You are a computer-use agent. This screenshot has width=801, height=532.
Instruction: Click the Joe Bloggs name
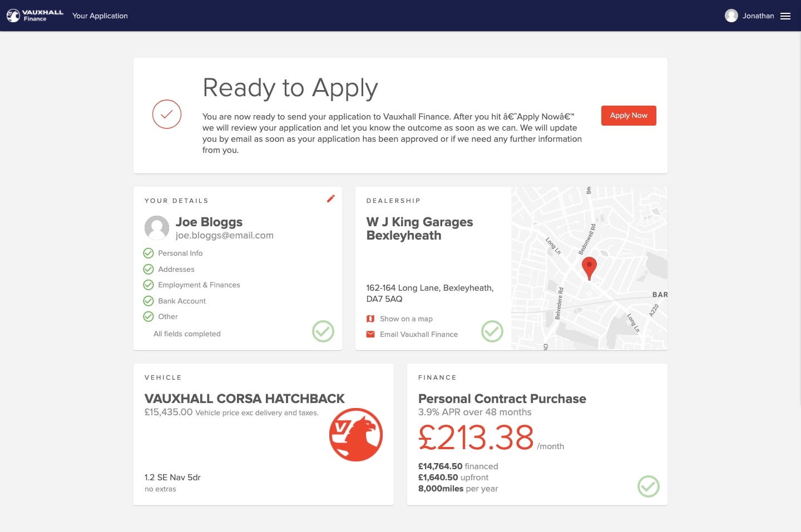pos(209,222)
